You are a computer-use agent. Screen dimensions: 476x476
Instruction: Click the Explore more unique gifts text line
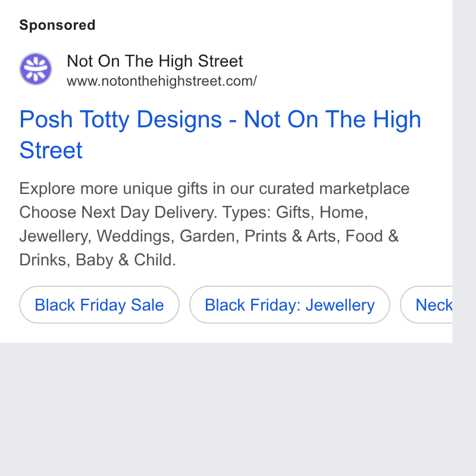(214, 189)
